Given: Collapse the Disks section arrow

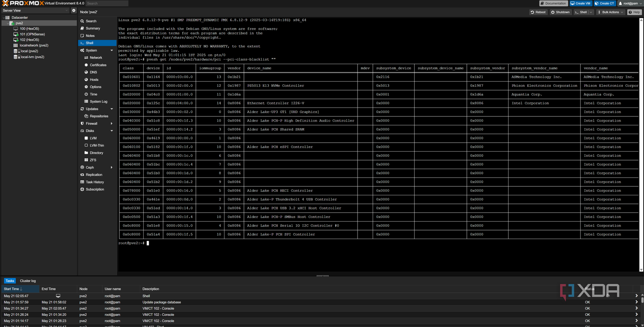Looking at the screenshot, I should pyautogui.click(x=112, y=131).
